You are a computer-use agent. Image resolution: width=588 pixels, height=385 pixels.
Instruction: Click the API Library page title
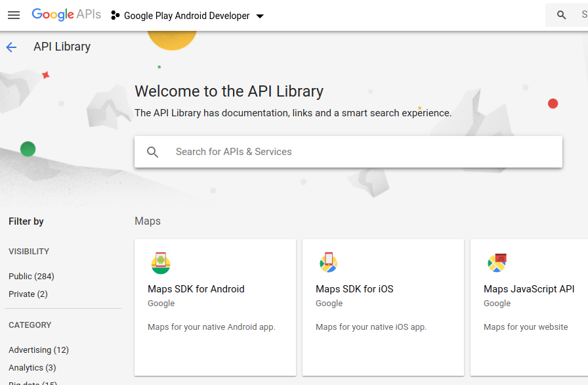[x=62, y=47]
